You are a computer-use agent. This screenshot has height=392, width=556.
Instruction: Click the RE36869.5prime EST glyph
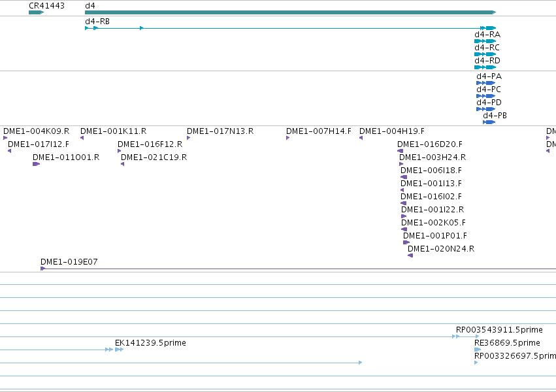pyautogui.click(x=478, y=350)
